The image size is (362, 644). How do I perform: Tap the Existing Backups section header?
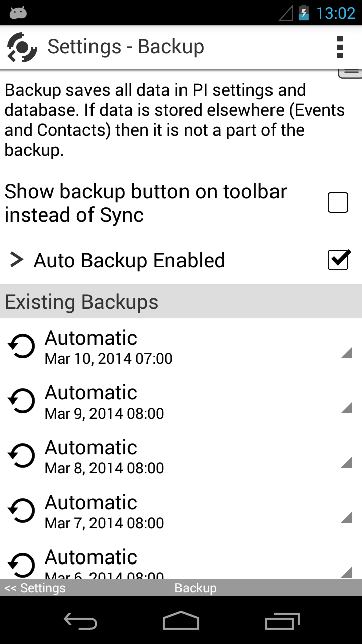coord(181,301)
